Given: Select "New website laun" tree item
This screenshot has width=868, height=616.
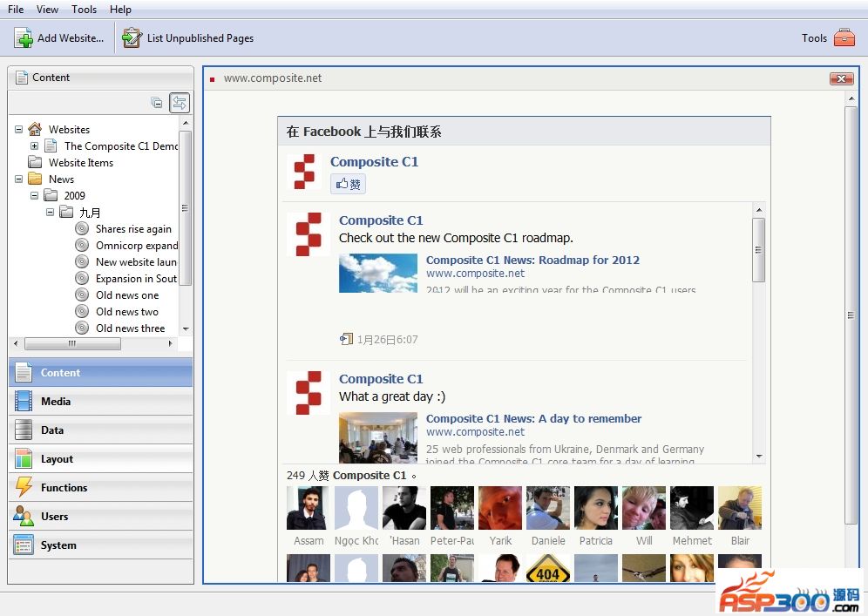Looking at the screenshot, I should pos(136,261).
